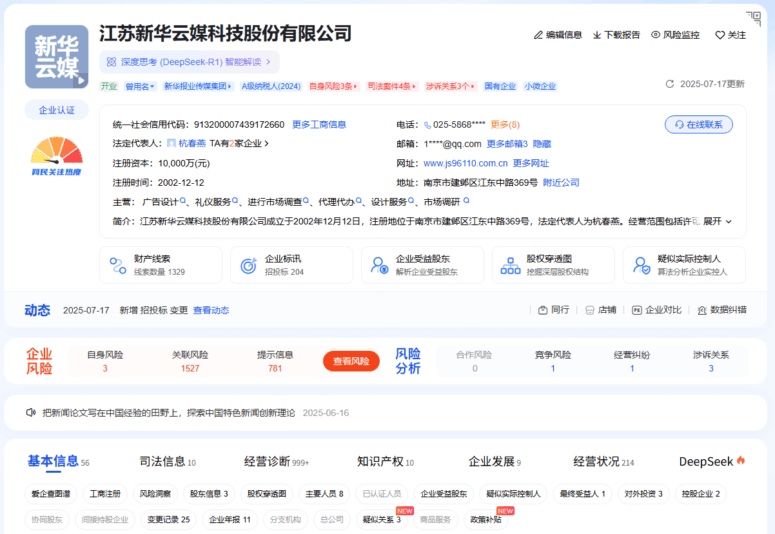Click the red 查看风险 button
Viewport: 775px width, 534px height.
tap(351, 361)
